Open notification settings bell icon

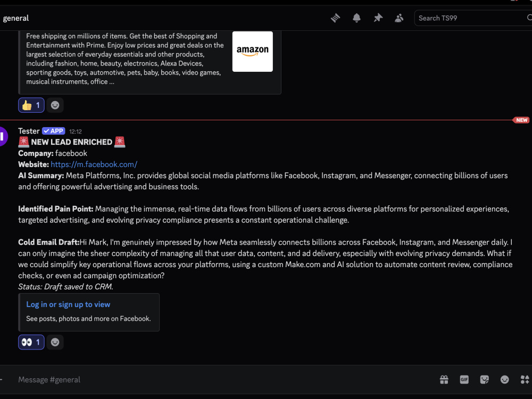coord(356,18)
